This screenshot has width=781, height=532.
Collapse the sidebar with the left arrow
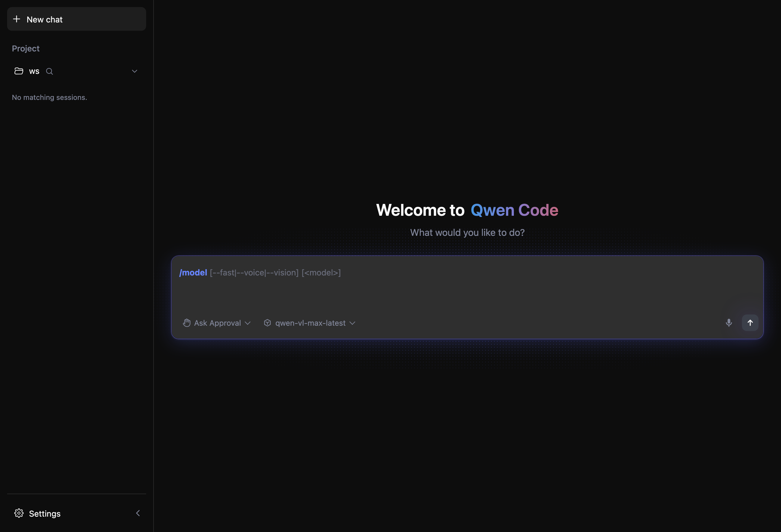pos(138,513)
